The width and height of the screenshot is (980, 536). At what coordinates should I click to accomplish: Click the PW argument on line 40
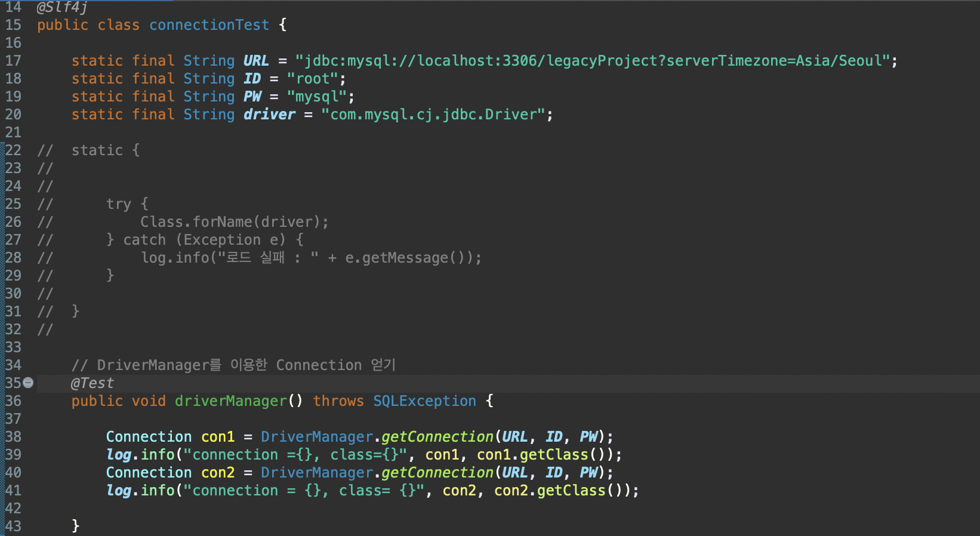[588, 473]
